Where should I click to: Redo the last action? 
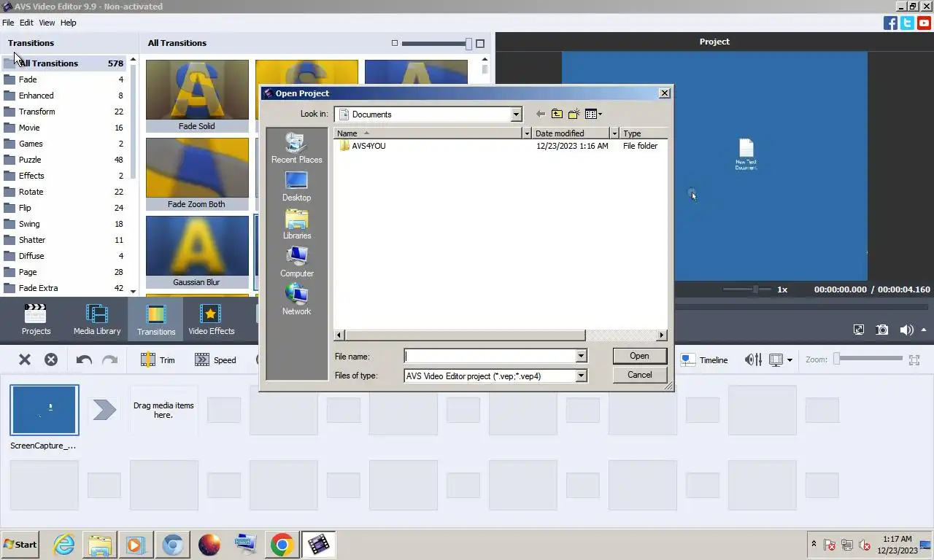click(109, 359)
